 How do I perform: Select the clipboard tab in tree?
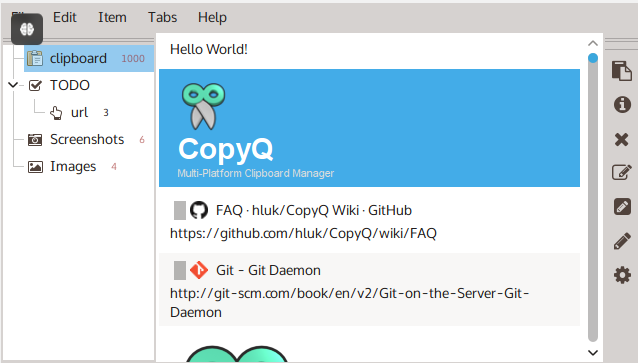89,59
